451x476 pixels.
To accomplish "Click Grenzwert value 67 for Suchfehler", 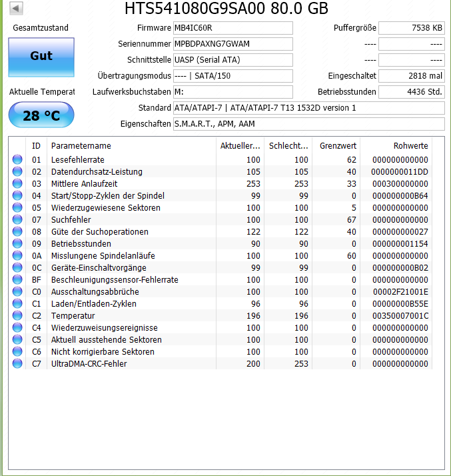I will click(x=352, y=220).
